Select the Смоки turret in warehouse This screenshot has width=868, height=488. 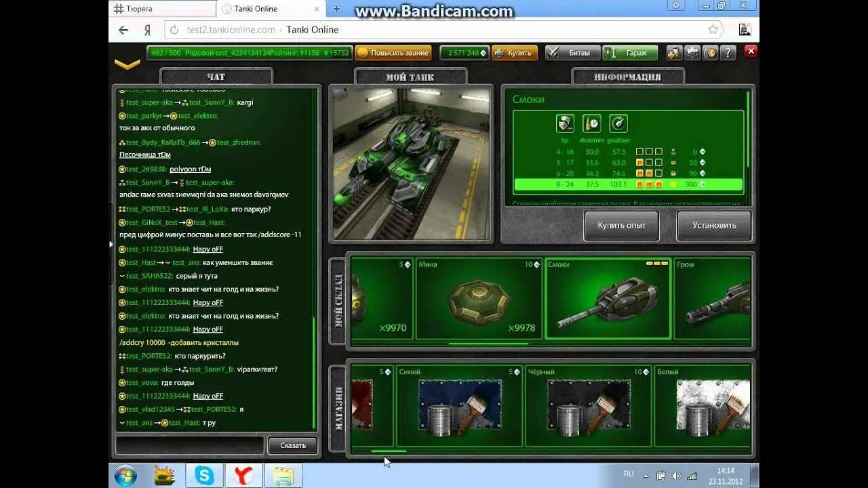point(608,298)
